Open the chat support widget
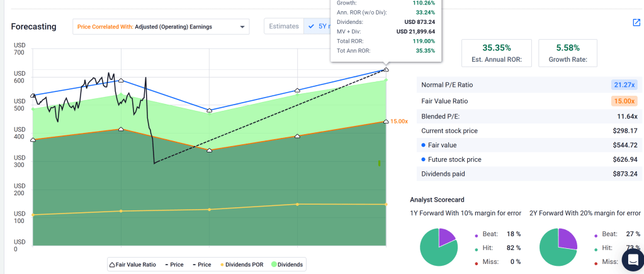 click(633, 260)
